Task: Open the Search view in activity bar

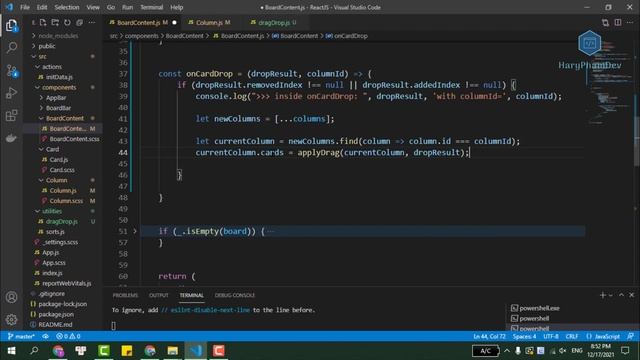Action: pyautogui.click(x=11, y=48)
